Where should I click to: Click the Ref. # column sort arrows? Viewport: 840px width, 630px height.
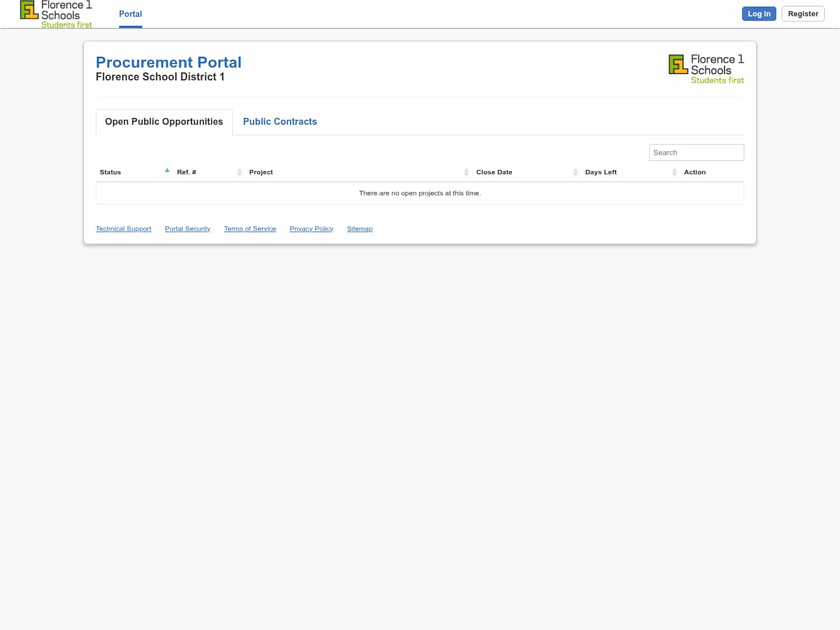pos(239,172)
